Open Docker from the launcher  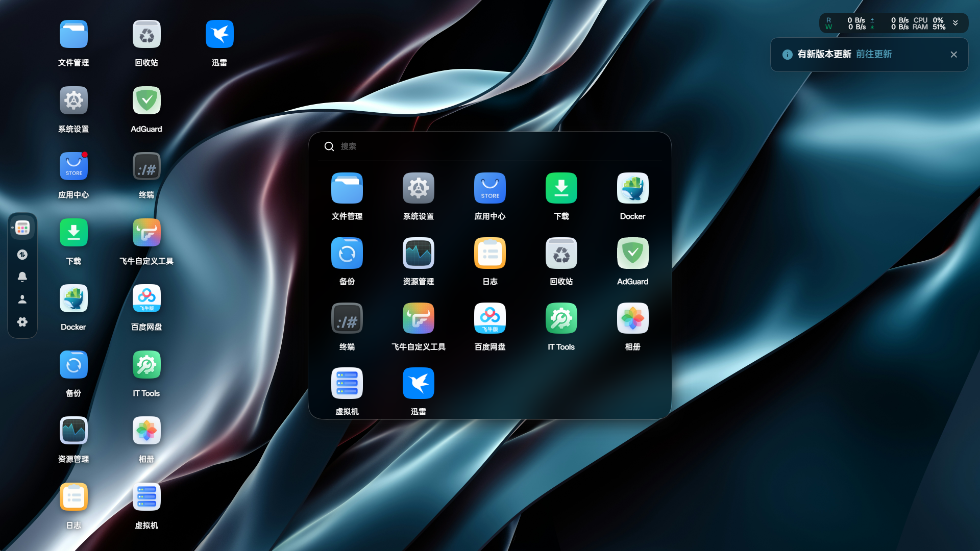coord(632,188)
